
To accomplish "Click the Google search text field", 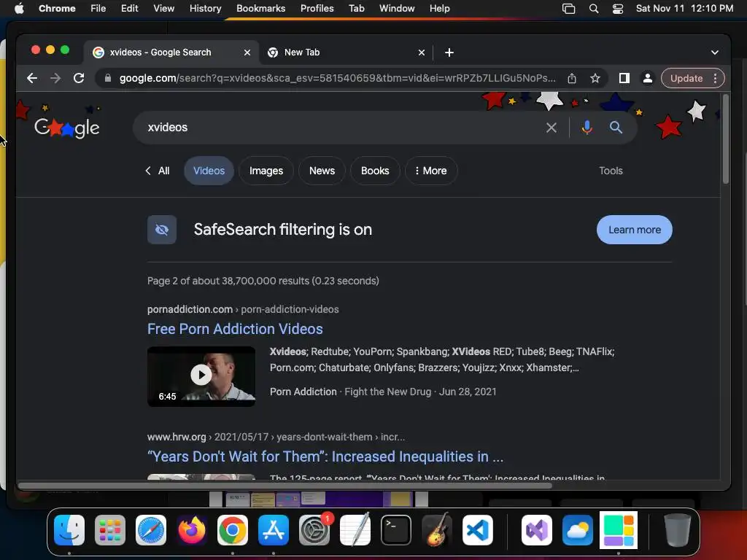I will (x=343, y=127).
